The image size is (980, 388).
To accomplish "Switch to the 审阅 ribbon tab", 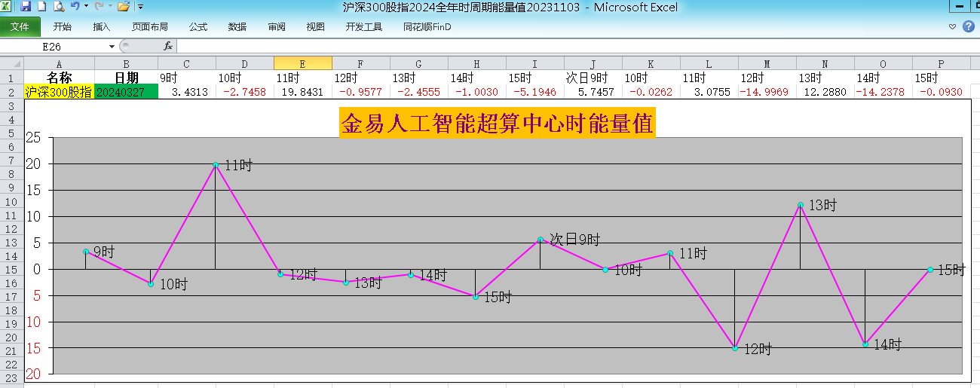I will tap(277, 26).
